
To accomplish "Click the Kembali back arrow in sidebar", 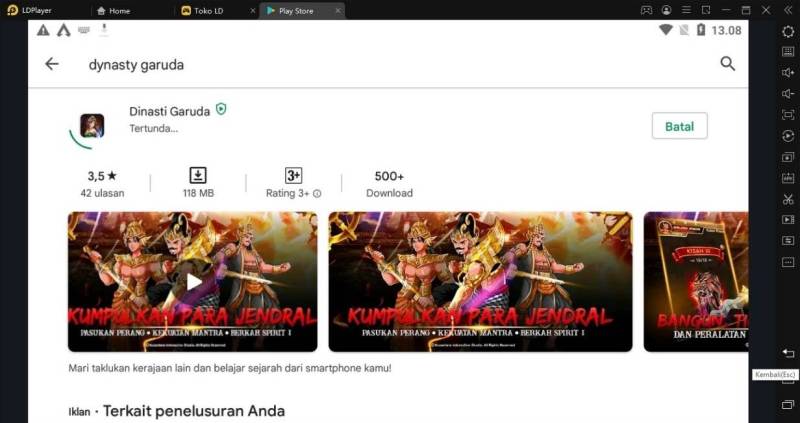I will (x=788, y=353).
